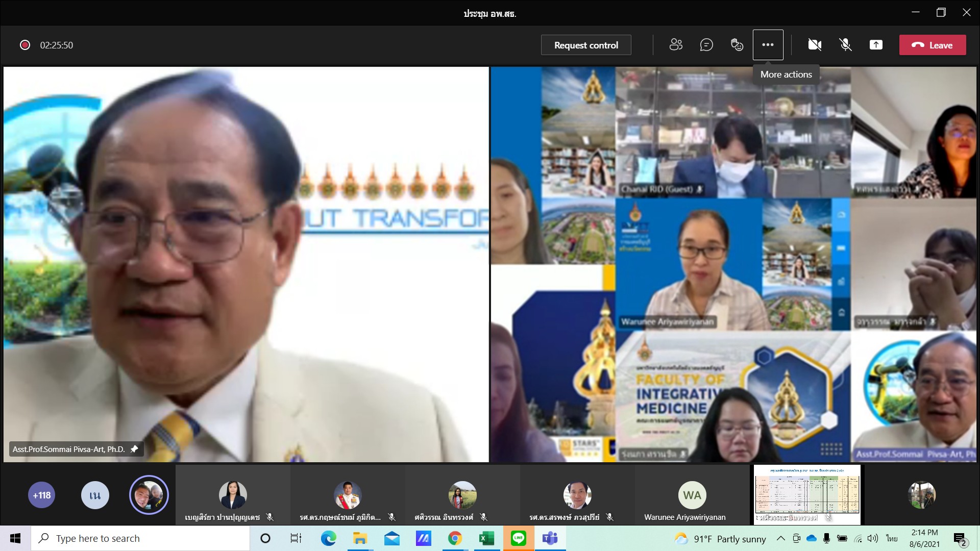
Task: Click the pin icon beside Asst.Prof.Sommai name
Action: tap(134, 449)
